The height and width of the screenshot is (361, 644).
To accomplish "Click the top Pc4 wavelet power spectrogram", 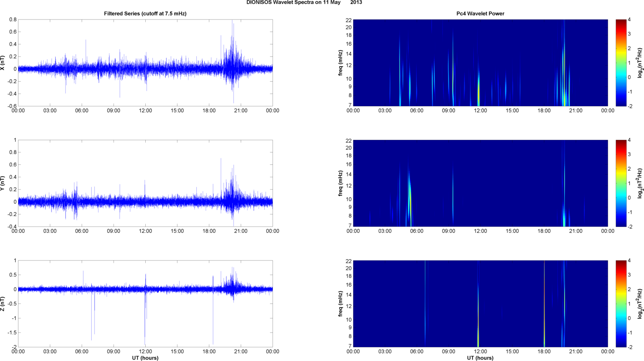I will [x=480, y=63].
